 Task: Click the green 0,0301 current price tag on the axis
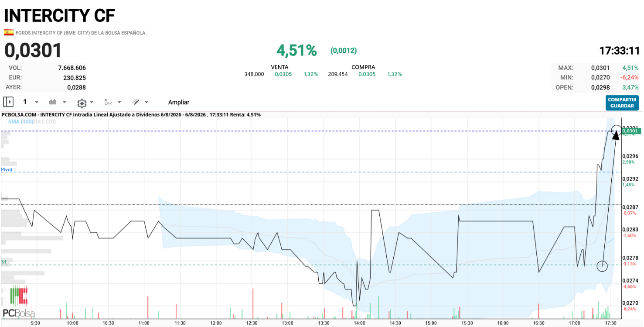click(631, 131)
